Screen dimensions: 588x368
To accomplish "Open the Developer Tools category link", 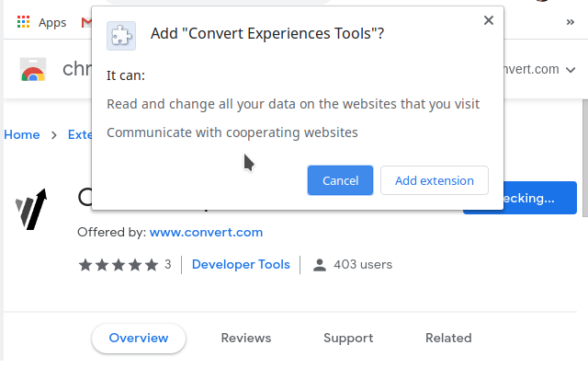I will 241,264.
